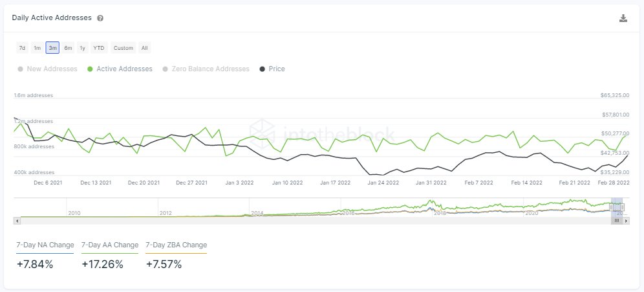Viewport: 644px width, 292px height.
Task: Switch to YTD time range
Action: tap(99, 48)
